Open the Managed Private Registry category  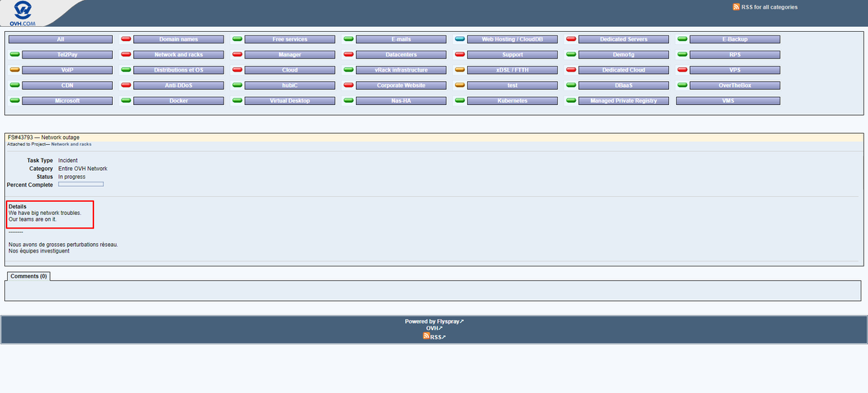[624, 101]
